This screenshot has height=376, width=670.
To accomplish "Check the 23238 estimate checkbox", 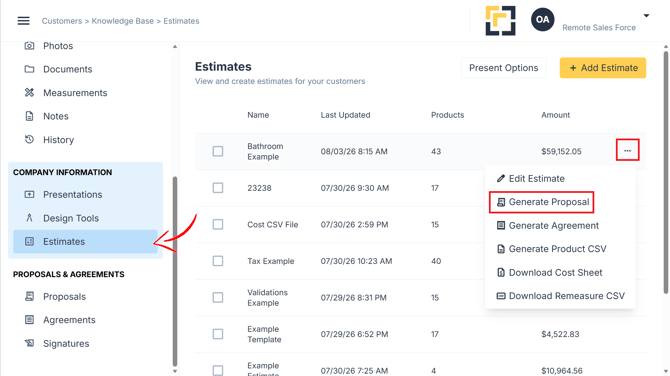I will (x=218, y=188).
